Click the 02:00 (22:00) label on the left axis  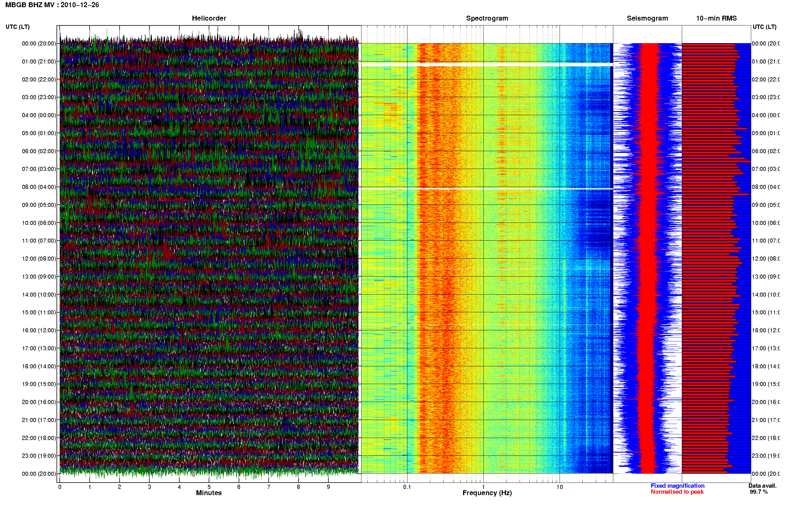(x=39, y=79)
